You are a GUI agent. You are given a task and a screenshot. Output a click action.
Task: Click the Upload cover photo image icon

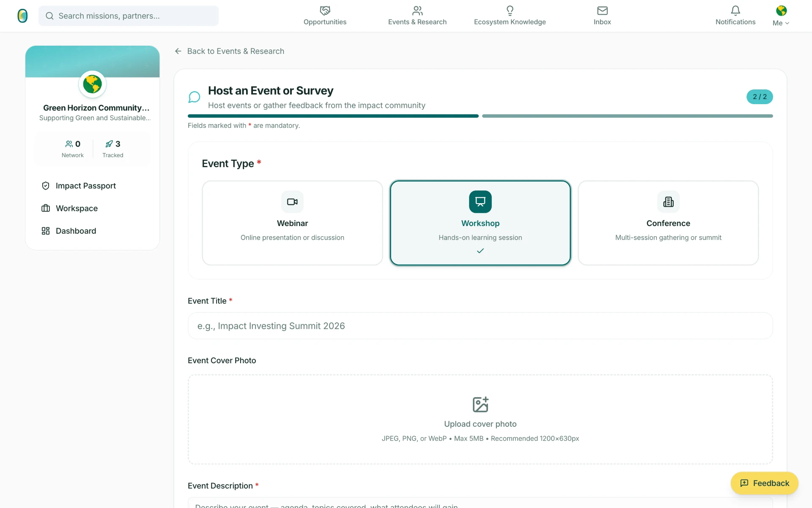coord(480,404)
